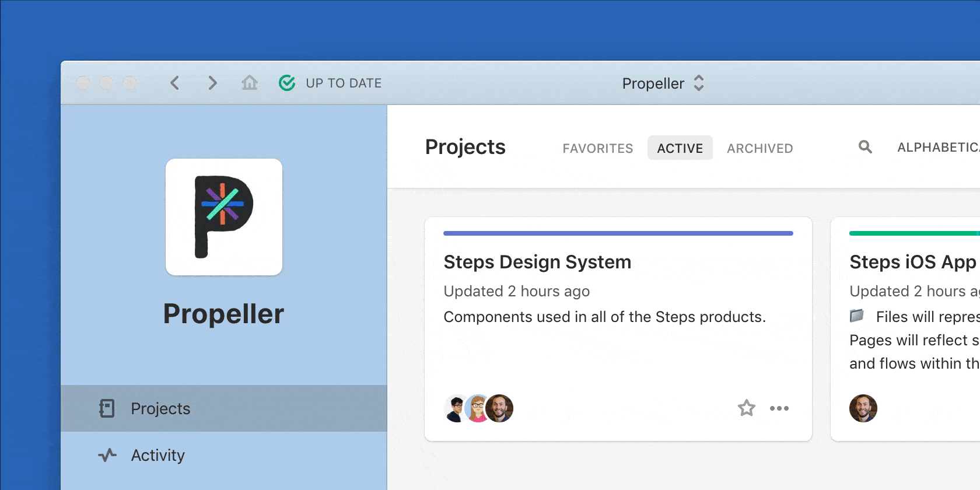This screenshot has width=980, height=490.
Task: Click the forward navigation arrow
Action: point(212,83)
